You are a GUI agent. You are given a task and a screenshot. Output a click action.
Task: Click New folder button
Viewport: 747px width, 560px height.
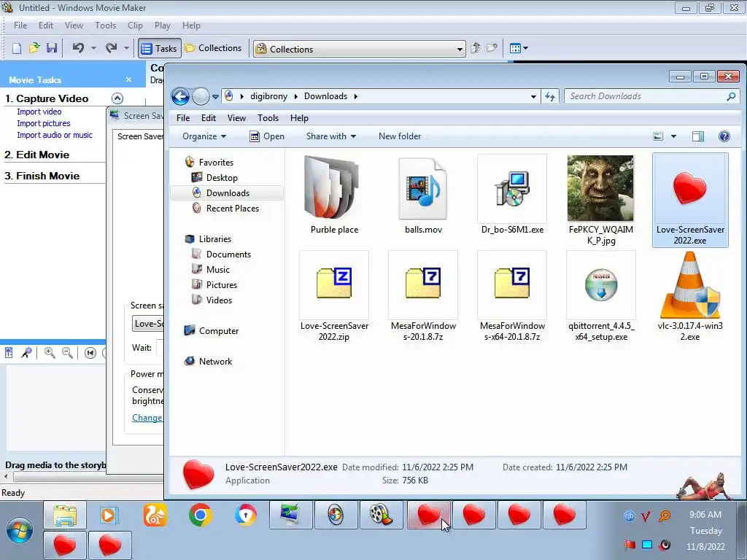click(x=400, y=136)
